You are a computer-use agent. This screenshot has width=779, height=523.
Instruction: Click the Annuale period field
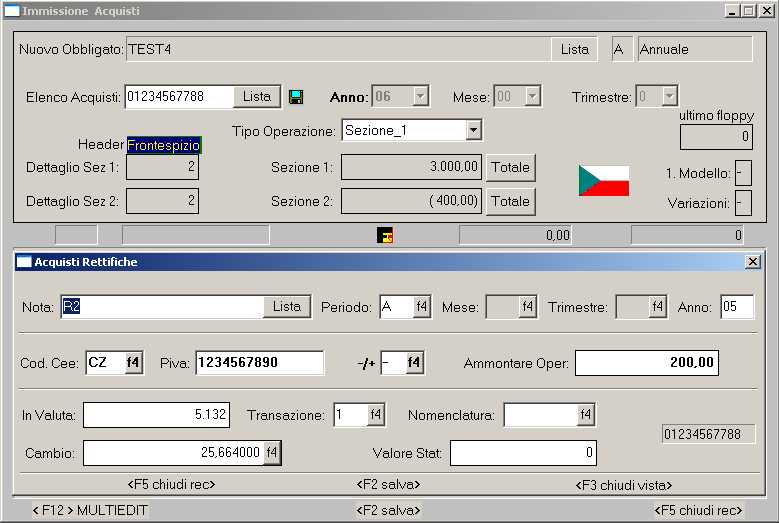[x=695, y=49]
